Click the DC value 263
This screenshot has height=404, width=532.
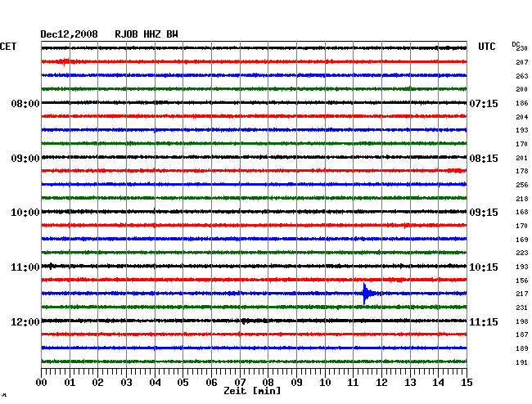click(x=522, y=76)
